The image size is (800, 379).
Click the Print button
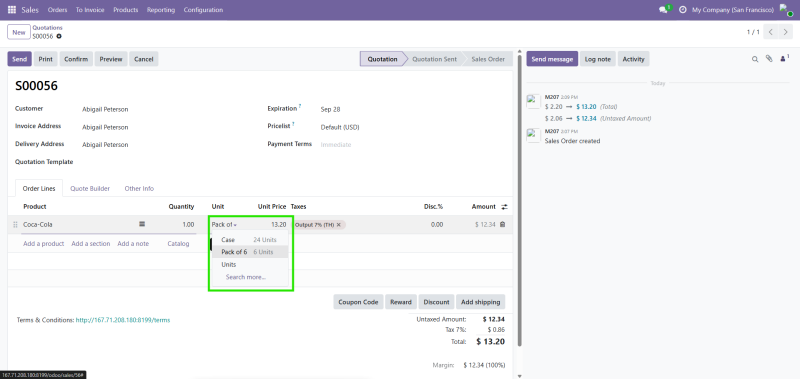tap(45, 59)
